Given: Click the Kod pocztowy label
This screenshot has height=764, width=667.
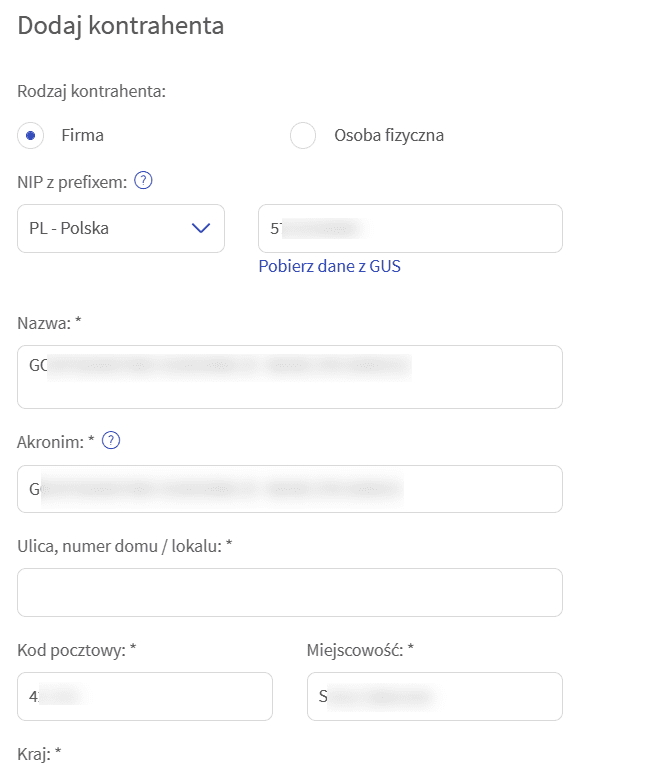Looking at the screenshot, I should 76,650.
